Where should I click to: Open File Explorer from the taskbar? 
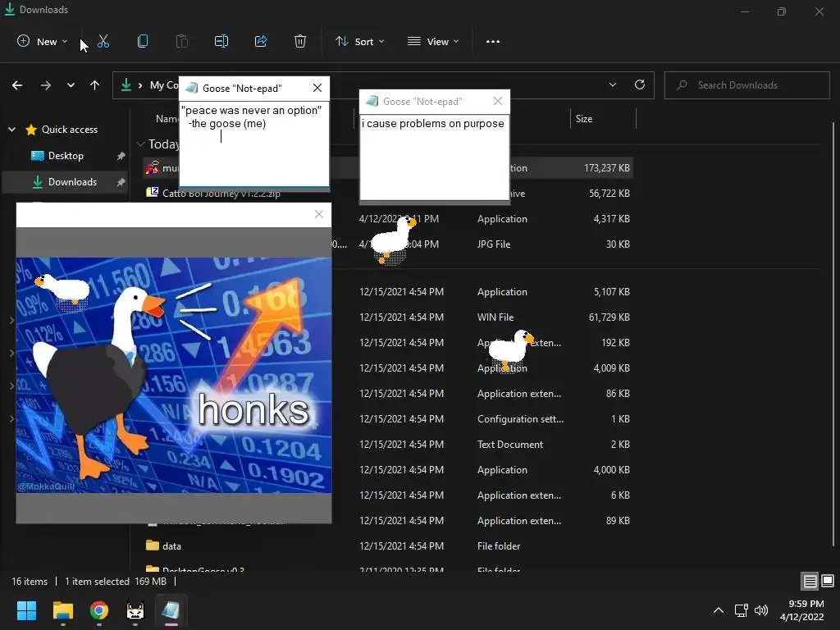pyautogui.click(x=62, y=610)
